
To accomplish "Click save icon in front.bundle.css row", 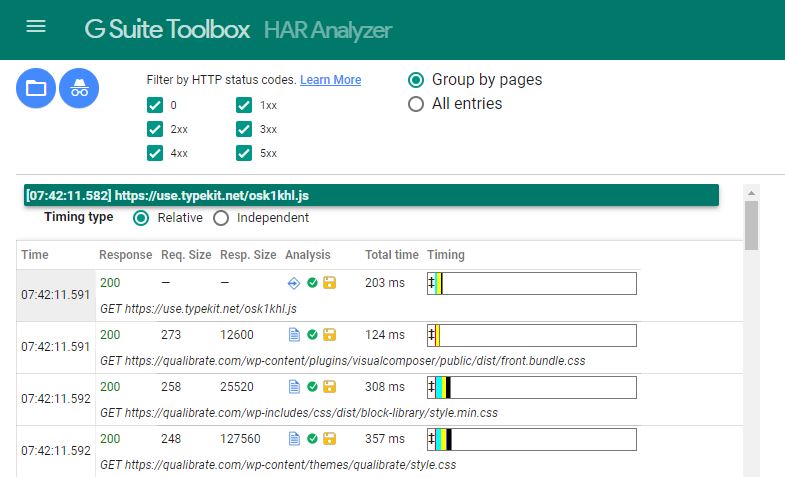I will click(x=329, y=334).
